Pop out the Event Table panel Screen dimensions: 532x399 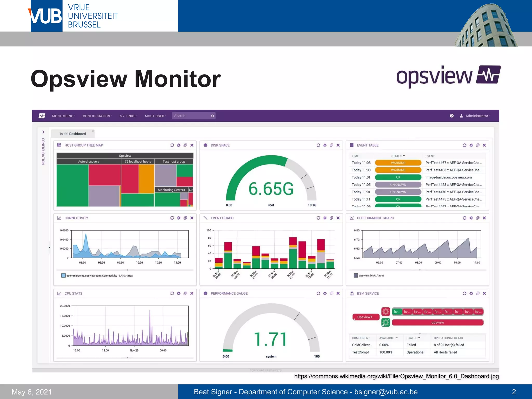tap(477, 145)
